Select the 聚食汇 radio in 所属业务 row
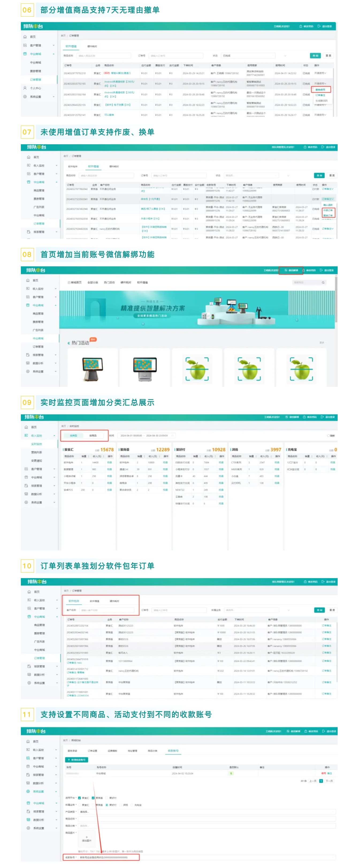Screen dimensions: 351x868 79,805
